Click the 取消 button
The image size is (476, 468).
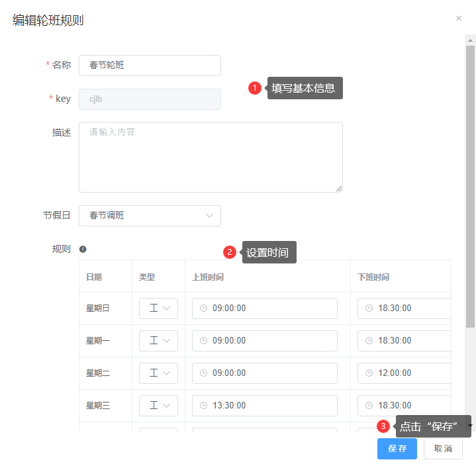click(443, 449)
